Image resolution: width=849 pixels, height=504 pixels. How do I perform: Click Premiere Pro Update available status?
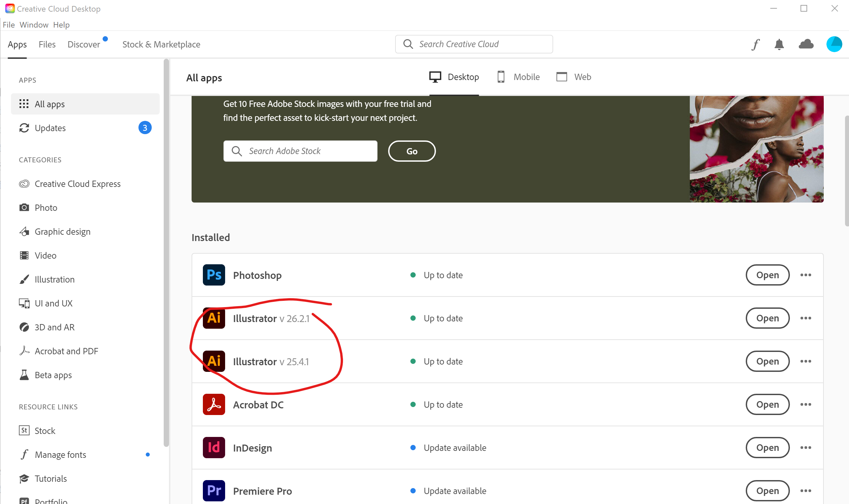448,491
